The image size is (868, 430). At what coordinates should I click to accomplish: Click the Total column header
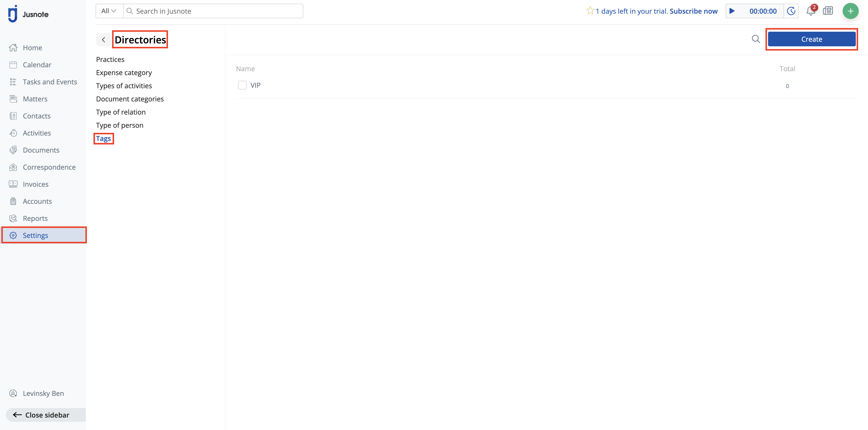(787, 69)
